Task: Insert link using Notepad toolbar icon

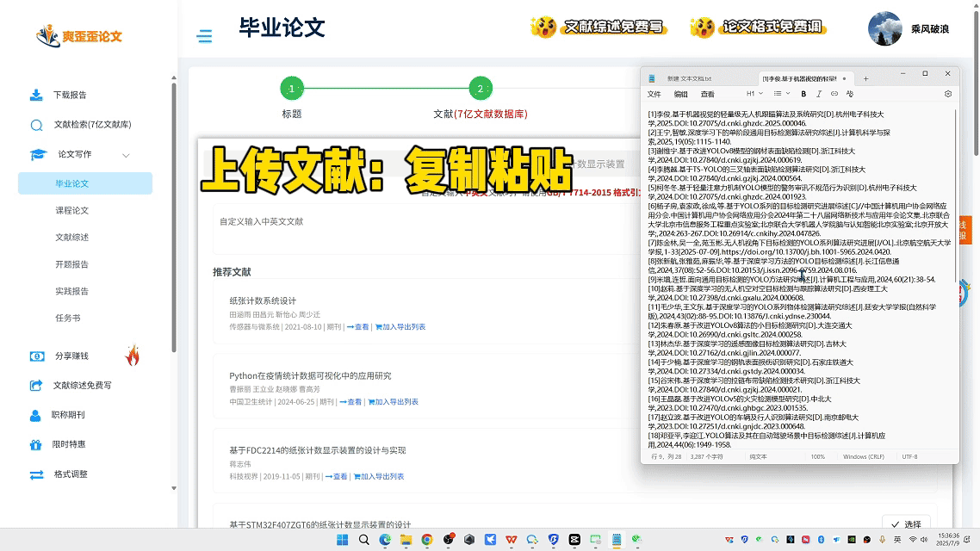Action: point(834,94)
